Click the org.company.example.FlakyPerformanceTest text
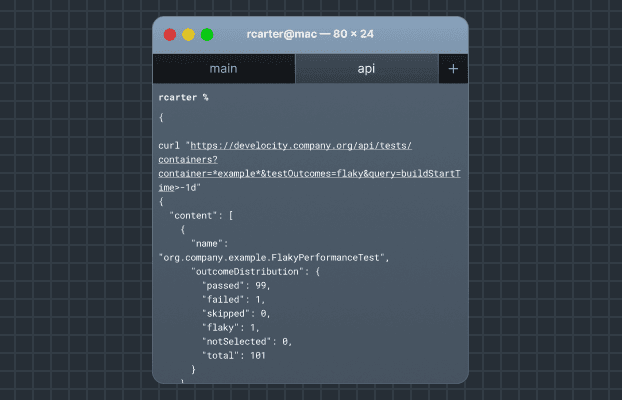622x400 pixels. tap(272, 257)
